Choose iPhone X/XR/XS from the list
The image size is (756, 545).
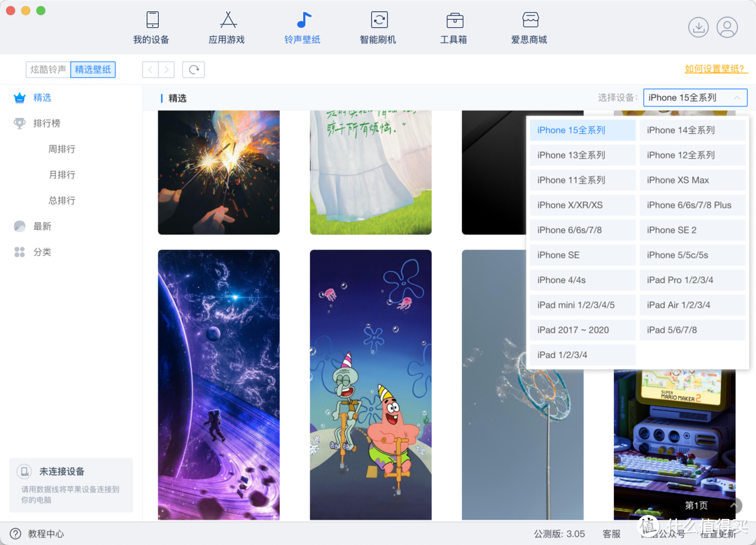(582, 205)
